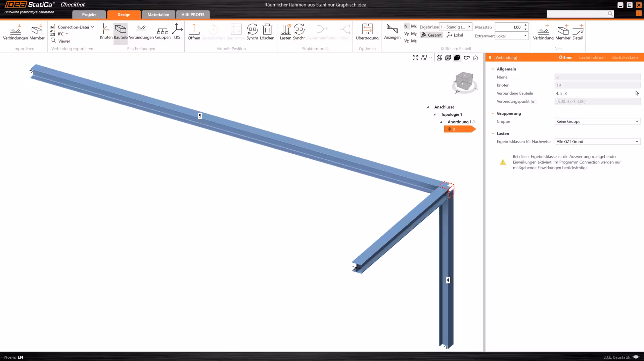Viewport: 644px width, 361px height.
Task: Select the Bauteile tool
Action: pyautogui.click(x=121, y=32)
